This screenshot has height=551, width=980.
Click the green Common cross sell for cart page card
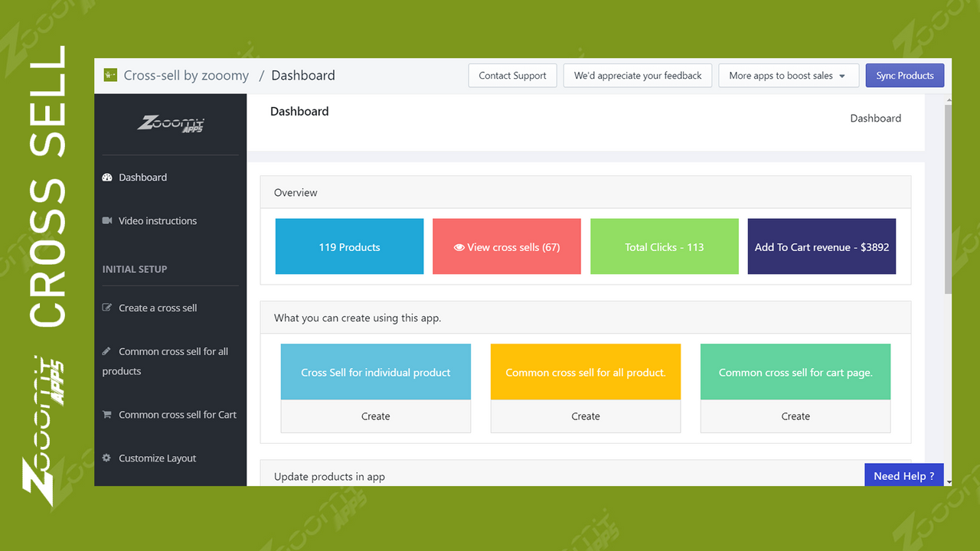[x=795, y=372]
